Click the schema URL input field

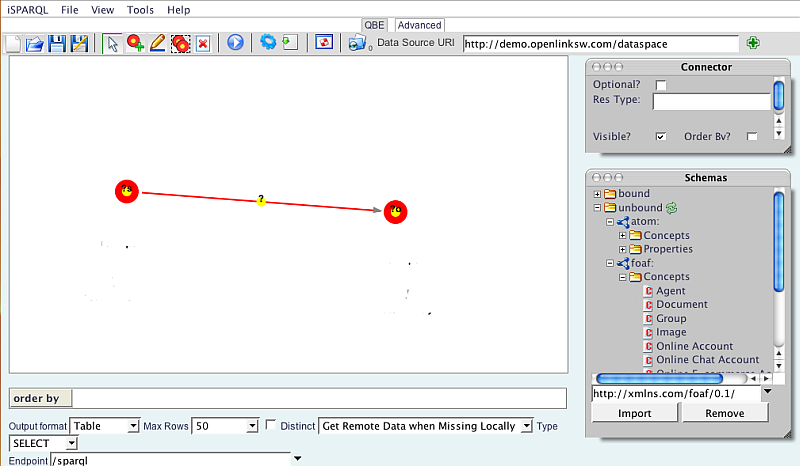(x=676, y=394)
